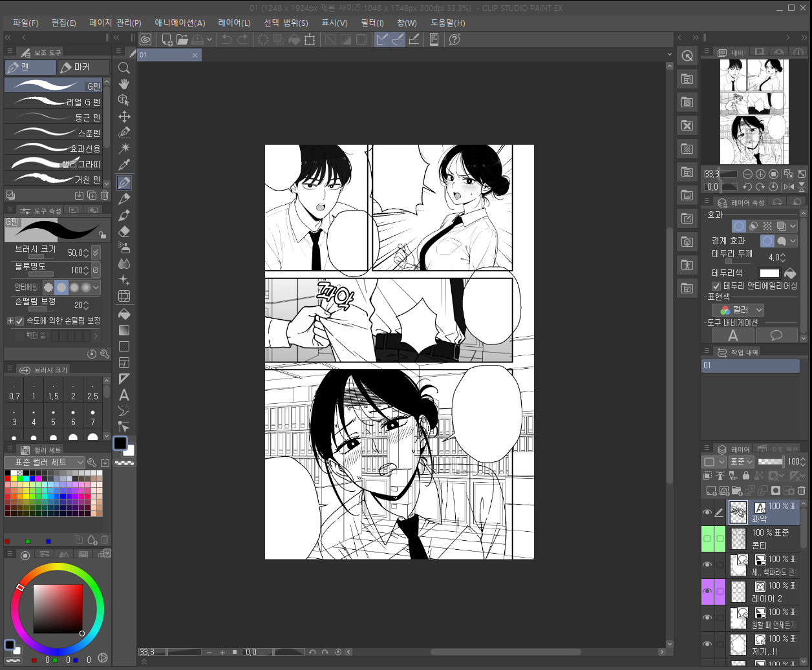Select the Ruler tool

pyautogui.click(x=124, y=379)
